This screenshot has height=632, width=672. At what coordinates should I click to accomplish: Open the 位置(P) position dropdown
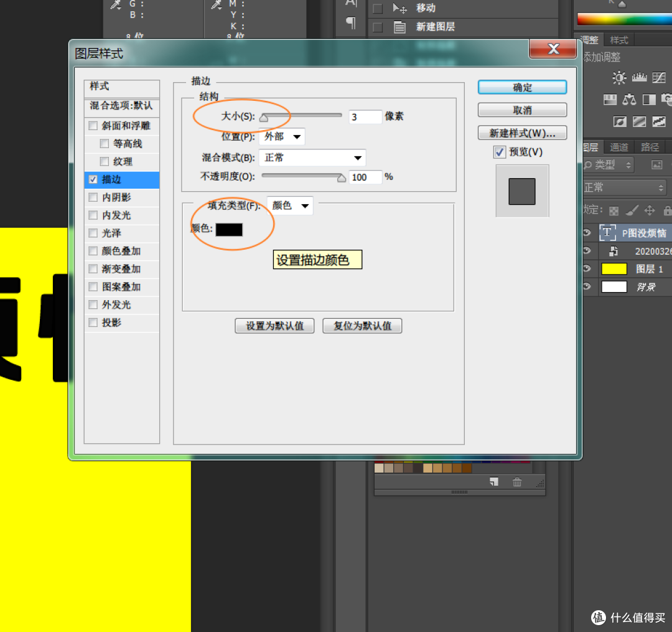282,136
